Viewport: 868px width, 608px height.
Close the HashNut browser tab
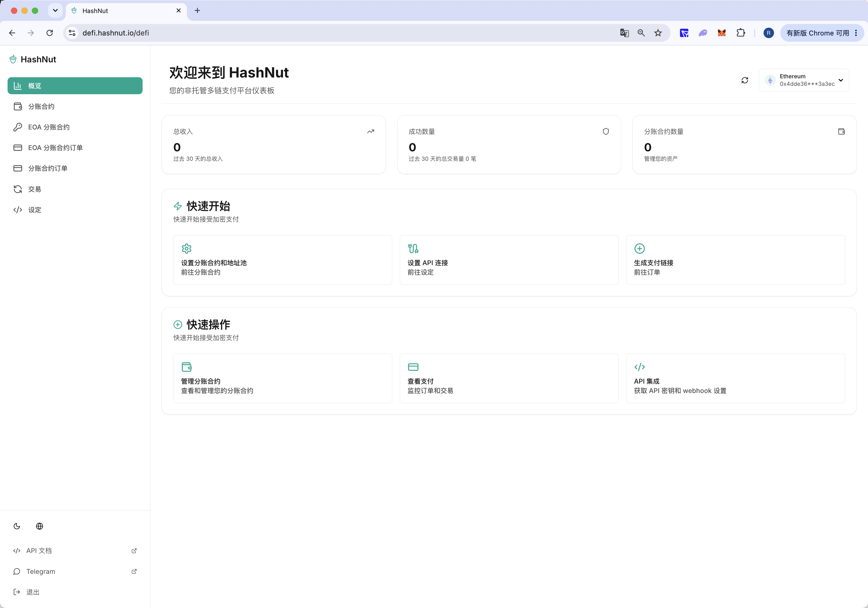pyautogui.click(x=178, y=11)
